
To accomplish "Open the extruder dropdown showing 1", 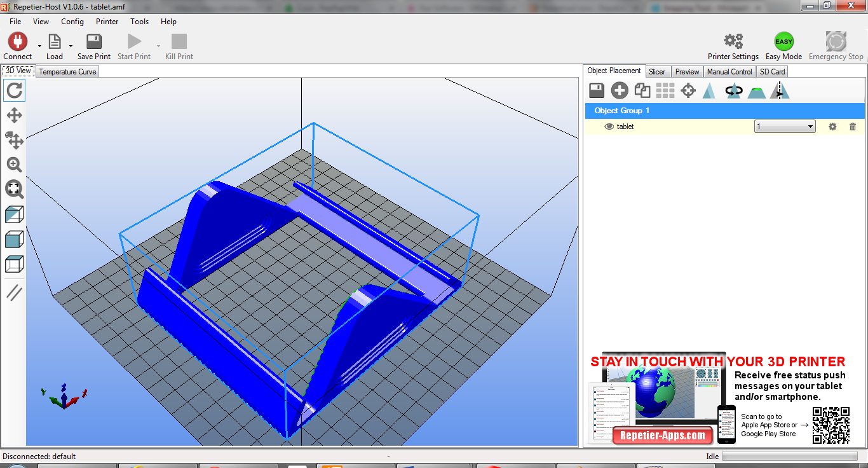I will click(785, 127).
